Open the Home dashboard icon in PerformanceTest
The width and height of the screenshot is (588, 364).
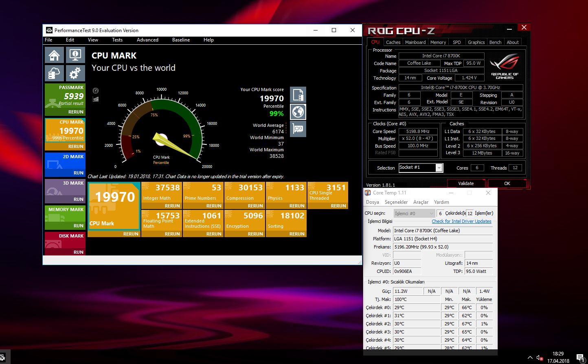[x=55, y=55]
